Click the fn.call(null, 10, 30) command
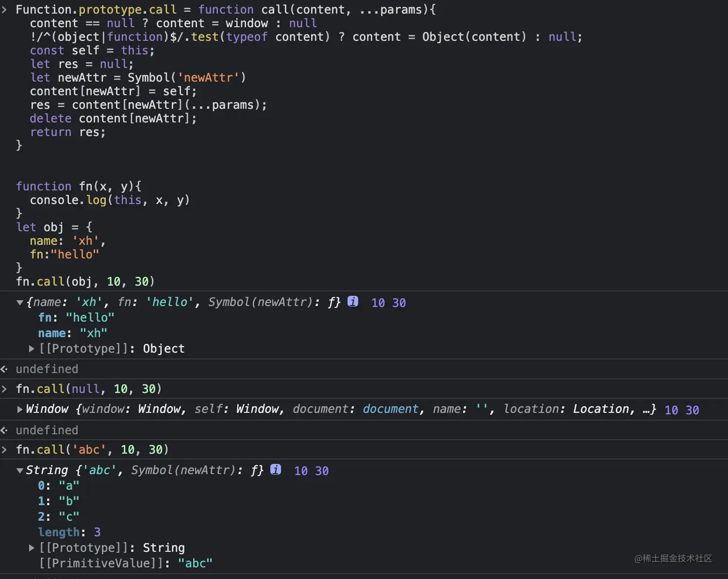The image size is (728, 579). click(89, 389)
